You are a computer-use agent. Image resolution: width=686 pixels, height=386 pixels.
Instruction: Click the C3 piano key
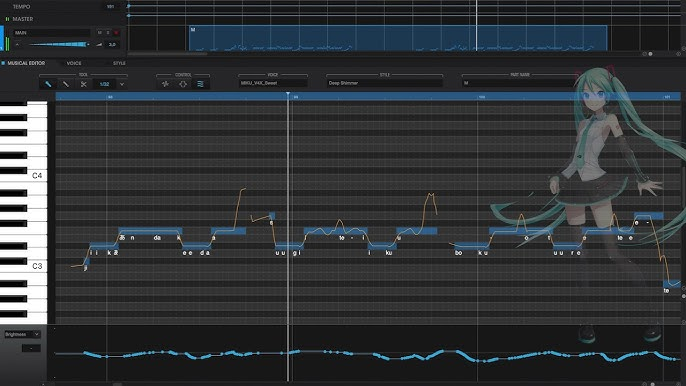click(x=24, y=266)
